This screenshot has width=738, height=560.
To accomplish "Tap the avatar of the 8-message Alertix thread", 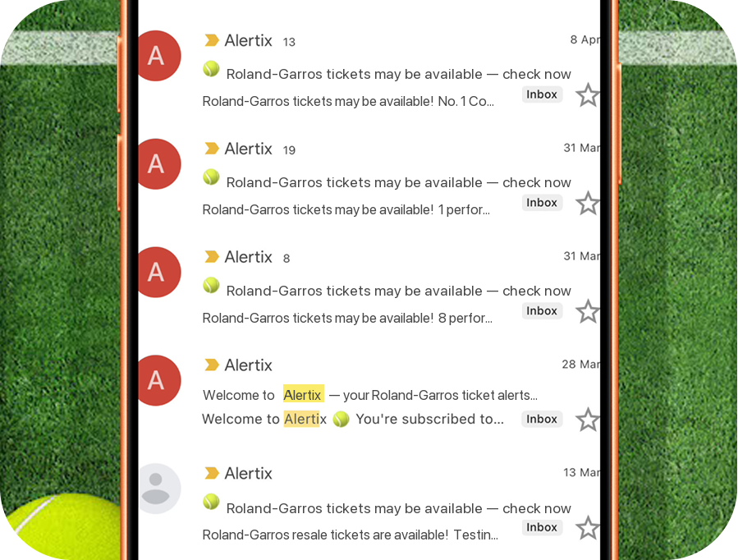I will click(156, 273).
